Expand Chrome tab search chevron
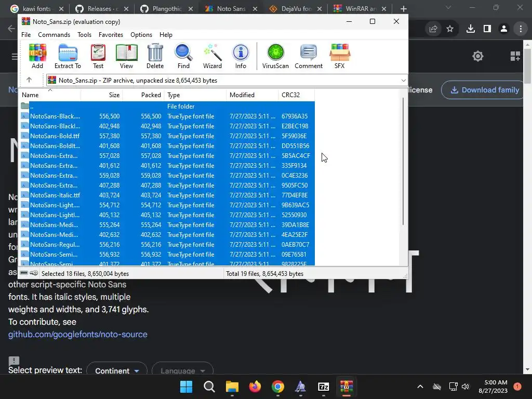The height and width of the screenshot is (399, 532). coord(448,7)
